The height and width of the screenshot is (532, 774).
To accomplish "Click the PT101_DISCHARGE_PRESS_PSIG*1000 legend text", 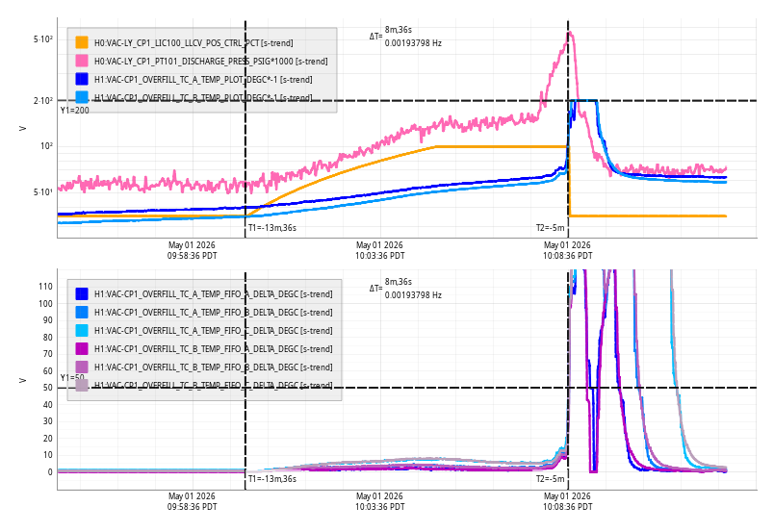I will click(x=211, y=62).
